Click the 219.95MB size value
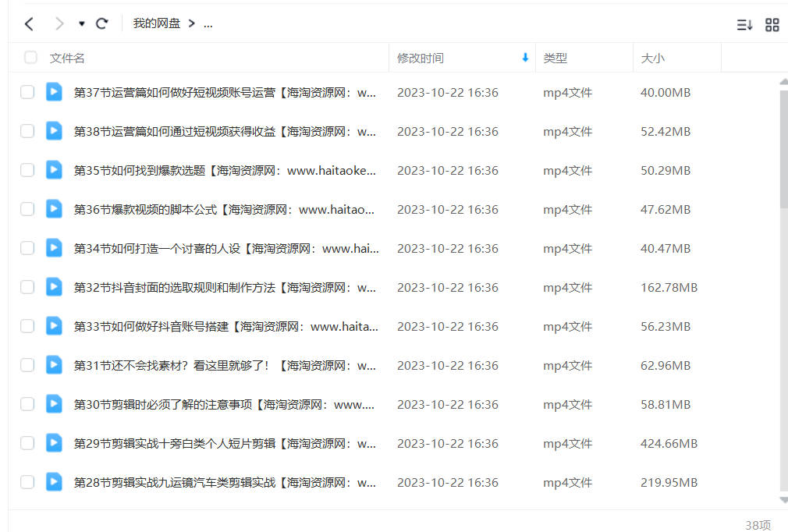The image size is (788, 532). 669,483
